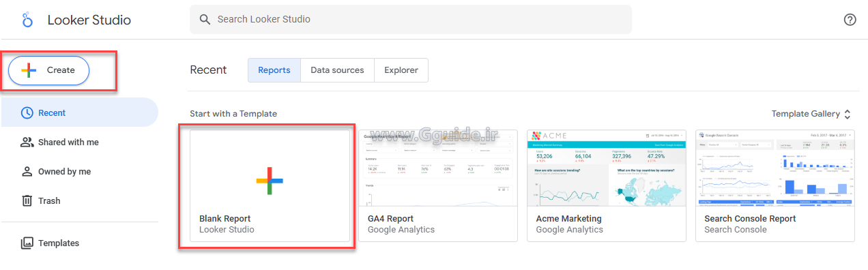868x270 pixels.
Task: Switch to the Reports tab
Action: coord(274,70)
